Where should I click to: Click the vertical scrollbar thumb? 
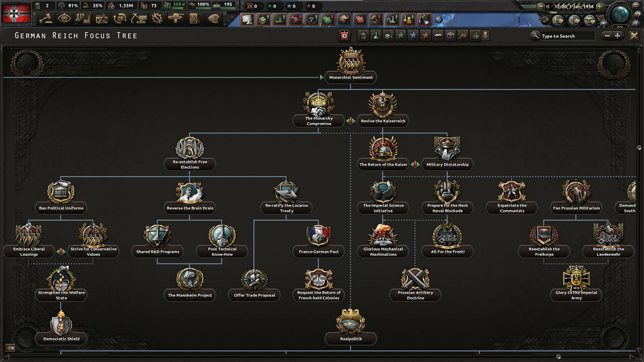coord(639,148)
